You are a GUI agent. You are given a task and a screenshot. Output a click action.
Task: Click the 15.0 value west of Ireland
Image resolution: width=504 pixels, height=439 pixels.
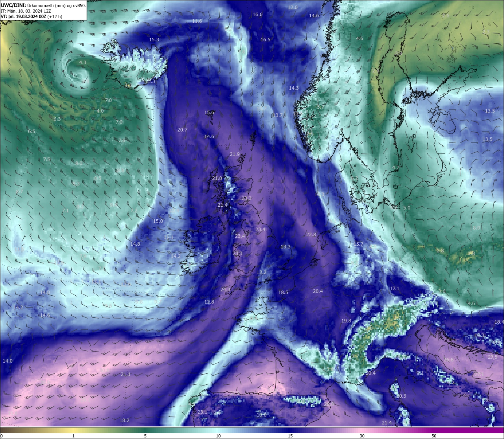point(158,221)
